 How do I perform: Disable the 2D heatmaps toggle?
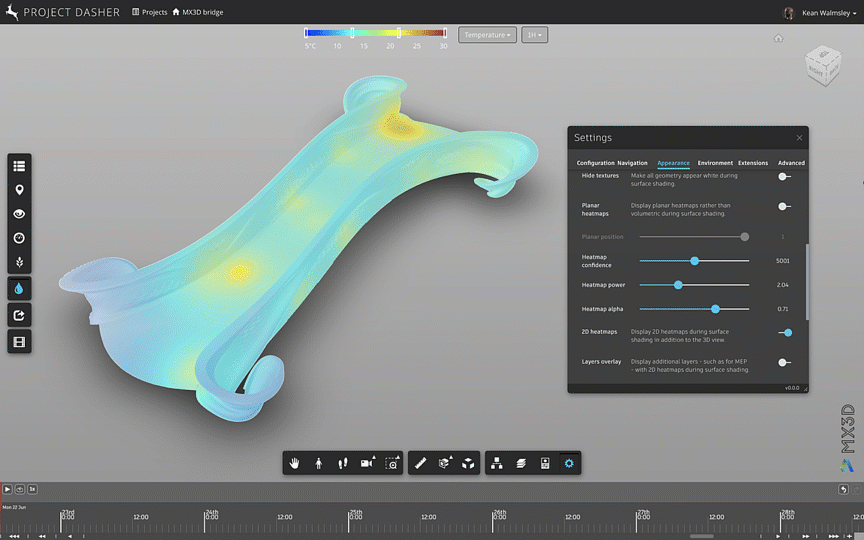tap(785, 332)
